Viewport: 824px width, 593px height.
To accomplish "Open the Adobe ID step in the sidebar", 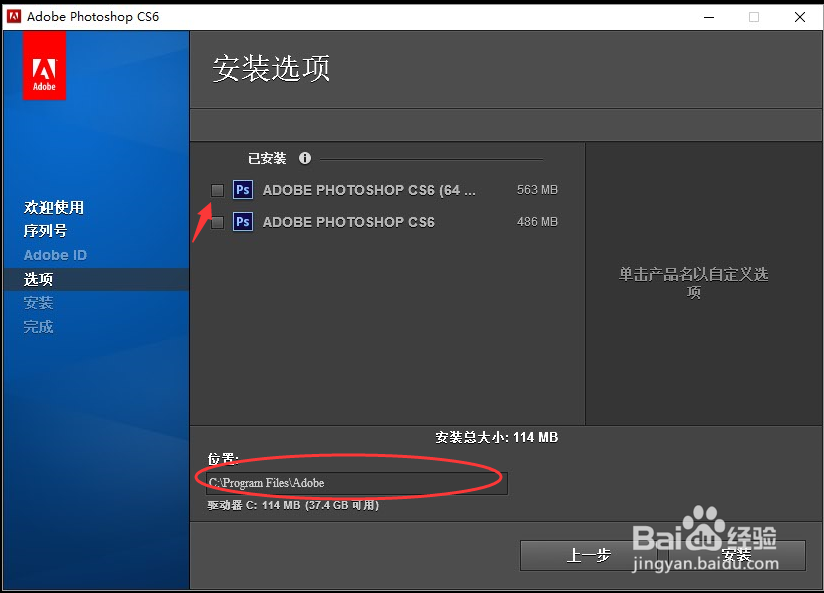I will 55,255.
